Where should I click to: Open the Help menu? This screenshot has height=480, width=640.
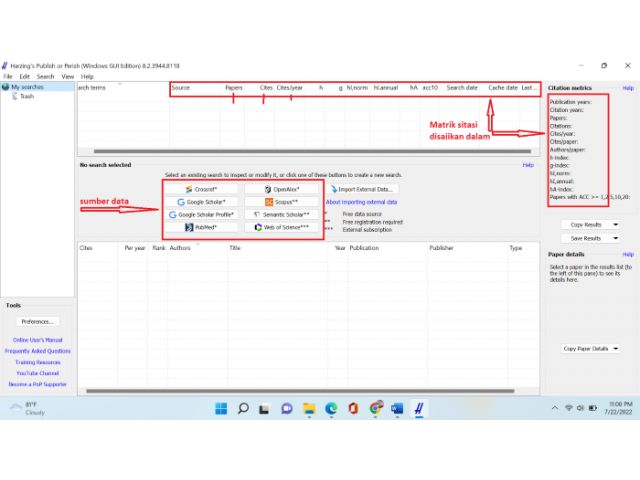pos(87,76)
